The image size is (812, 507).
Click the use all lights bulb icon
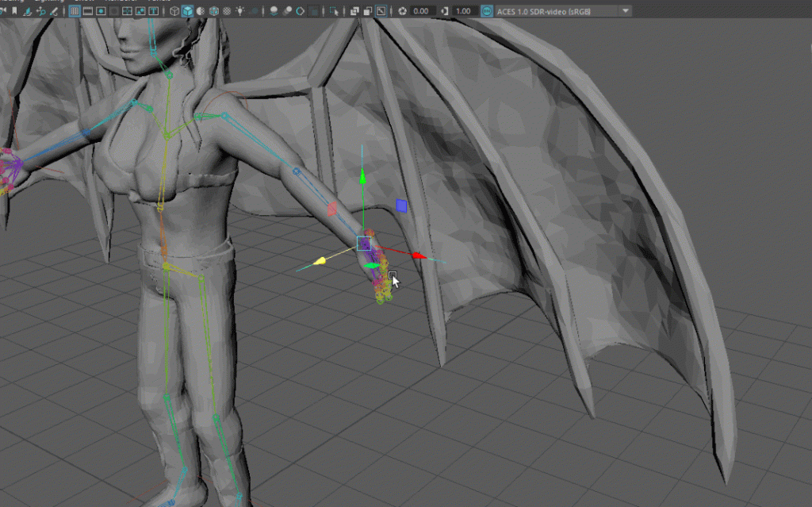[239, 11]
